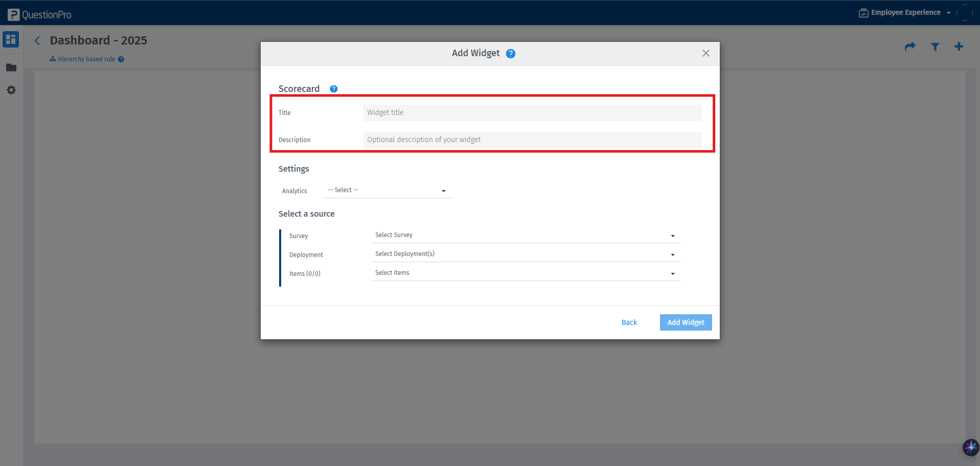980x466 pixels.
Task: Click the QuestionPro logo icon
Action: (x=13, y=14)
